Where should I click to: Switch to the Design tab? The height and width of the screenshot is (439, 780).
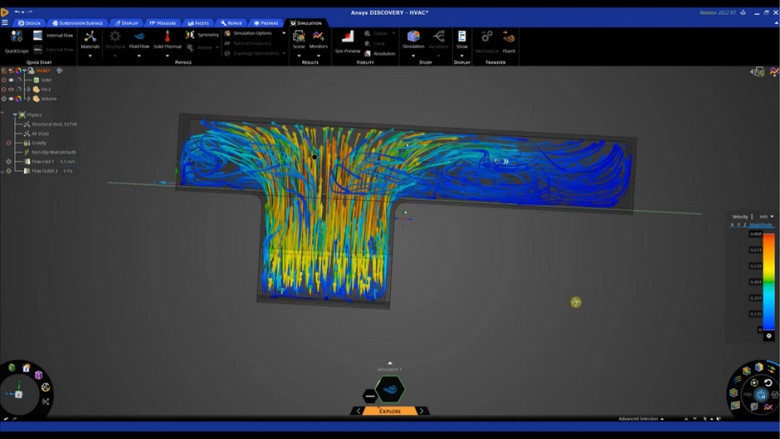click(x=30, y=22)
